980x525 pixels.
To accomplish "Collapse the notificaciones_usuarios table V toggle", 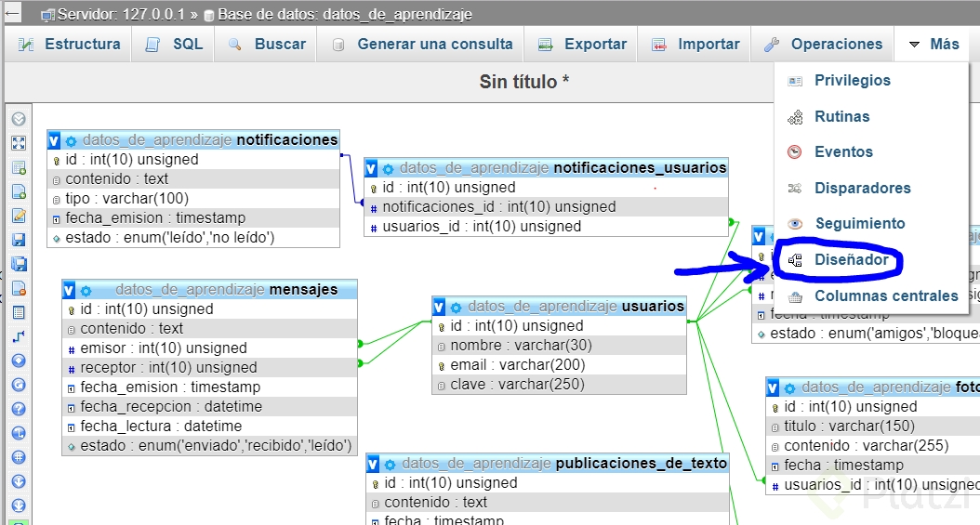I will [371, 168].
